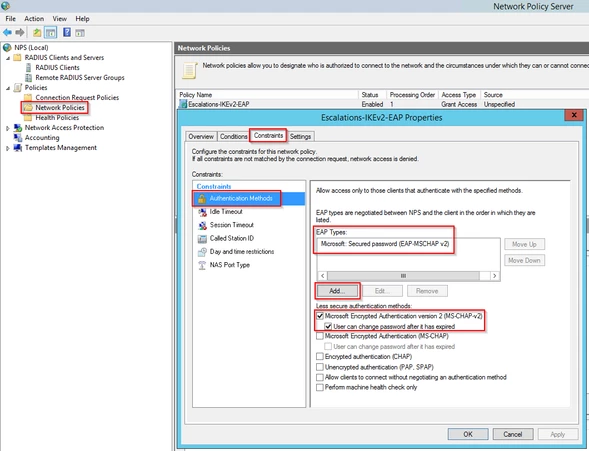Image resolution: width=589 pixels, height=451 pixels.
Task: Check Perform machine health check only
Action: (320, 387)
